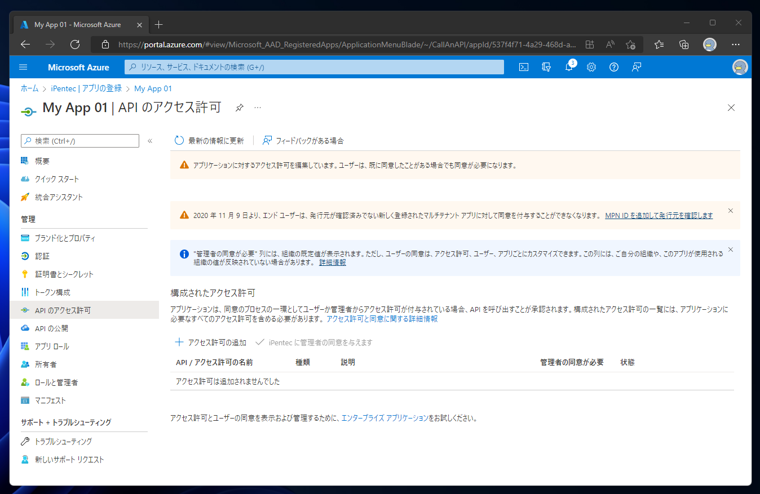760x494 pixels.
Task: Open the notifications bell
Action: click(x=569, y=67)
